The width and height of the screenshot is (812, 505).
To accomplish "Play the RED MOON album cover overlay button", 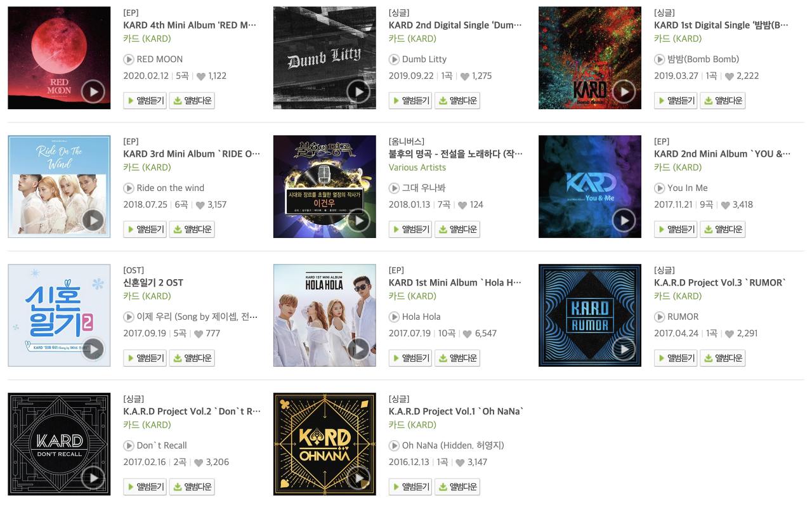I will 93,92.
